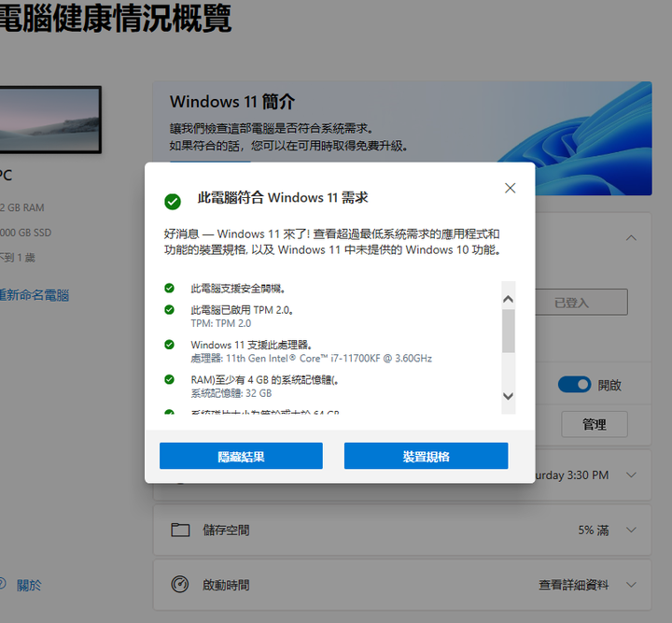Click the results list scrollbar thumb
Image resolution: width=672 pixels, height=623 pixels.
[509, 331]
